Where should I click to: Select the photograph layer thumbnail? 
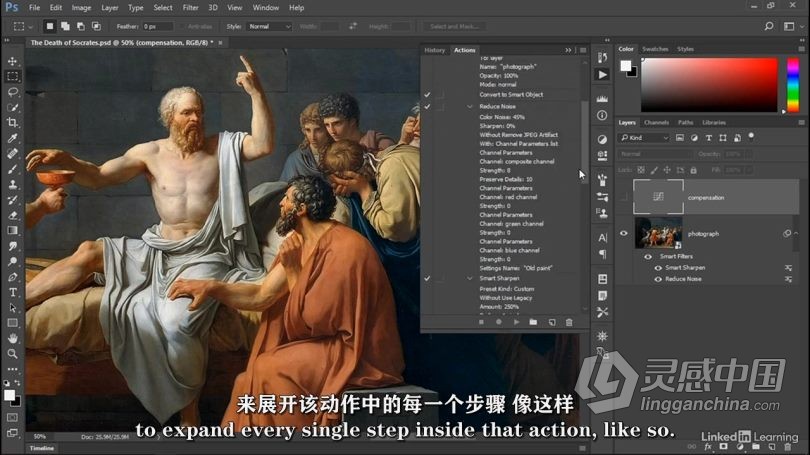point(658,233)
